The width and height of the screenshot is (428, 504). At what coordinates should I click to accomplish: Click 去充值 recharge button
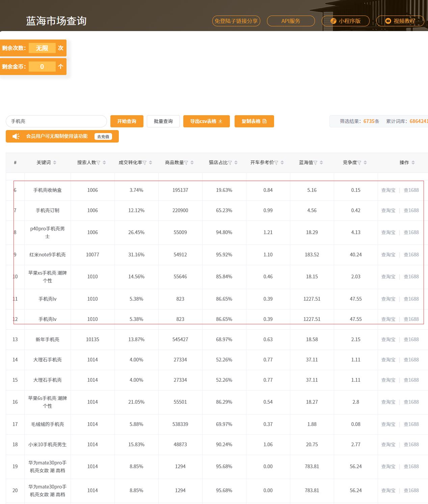[x=103, y=136]
